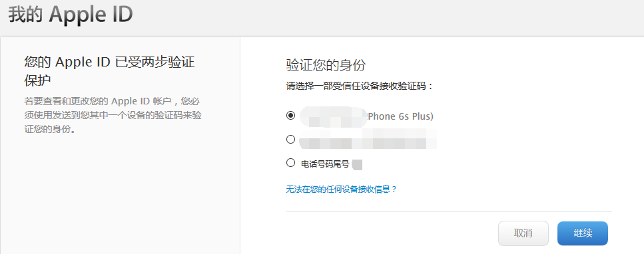Viewport: 644px width, 254px height.
Task: Click the 验证您的身份。 line ending the sidebar paragraph
Action: coord(50,130)
